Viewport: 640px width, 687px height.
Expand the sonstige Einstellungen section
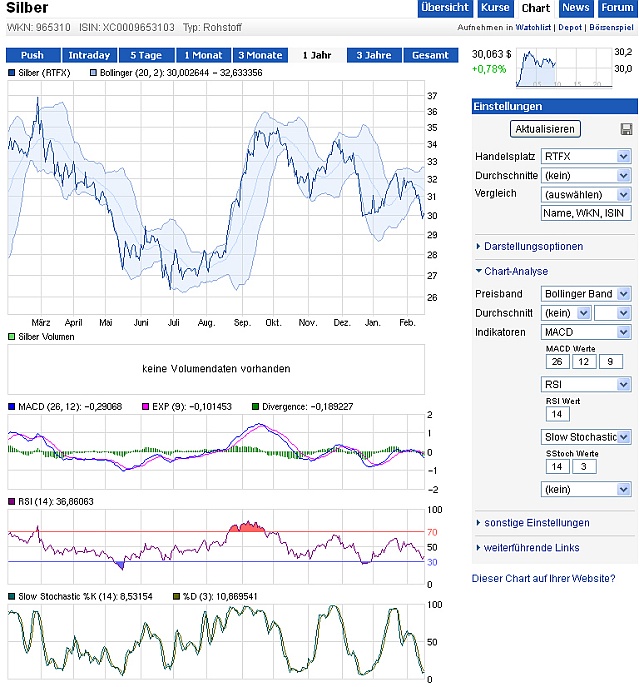point(536,522)
